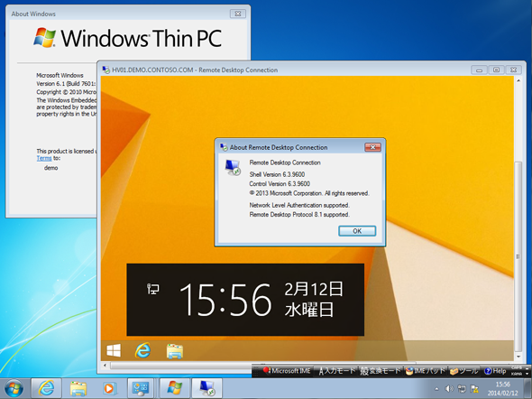The image size is (532, 399).
Task: Open the local Windows 7 Start orb
Action: point(14,388)
